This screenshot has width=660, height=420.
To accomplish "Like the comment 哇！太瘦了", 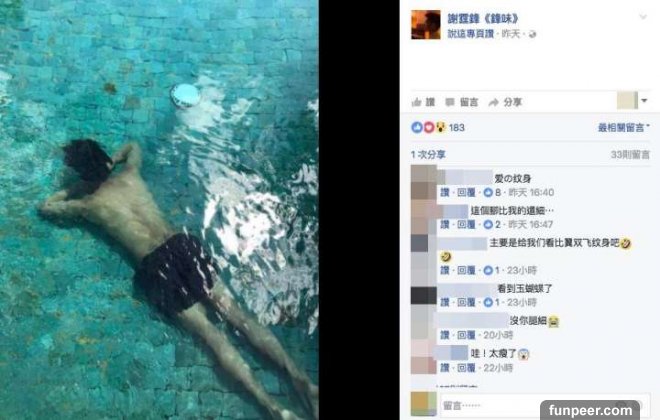I will pos(445,368).
